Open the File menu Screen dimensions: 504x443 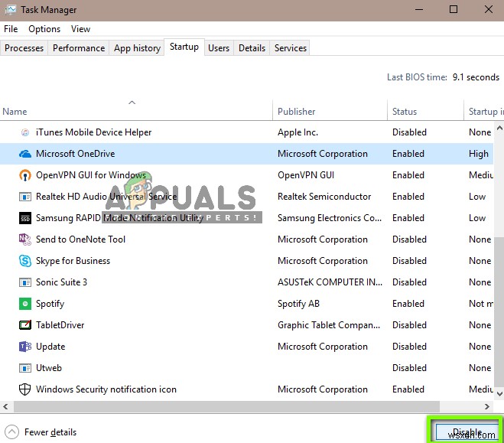tap(11, 29)
